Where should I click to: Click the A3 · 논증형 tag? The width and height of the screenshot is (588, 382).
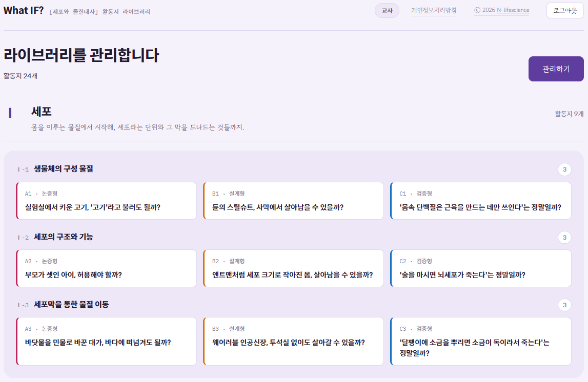coord(41,329)
